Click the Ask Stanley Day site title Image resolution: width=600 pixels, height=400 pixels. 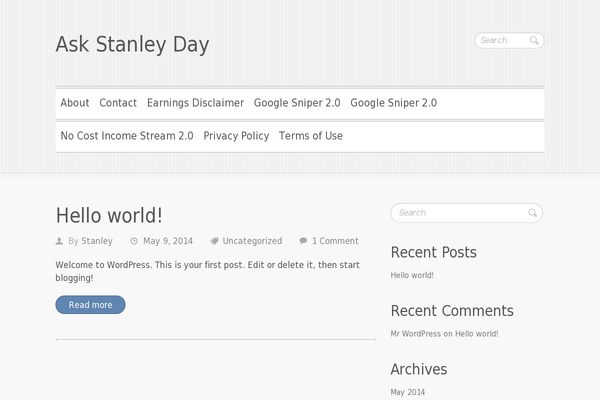coord(132,45)
